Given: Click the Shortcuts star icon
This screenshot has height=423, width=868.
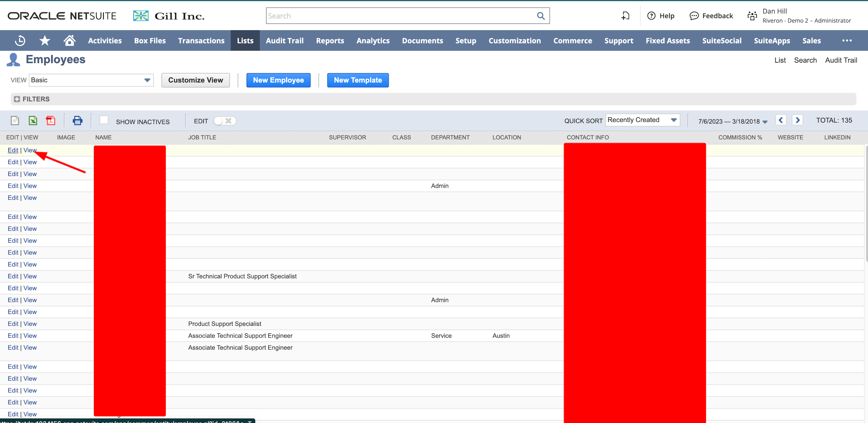Looking at the screenshot, I should click(45, 41).
